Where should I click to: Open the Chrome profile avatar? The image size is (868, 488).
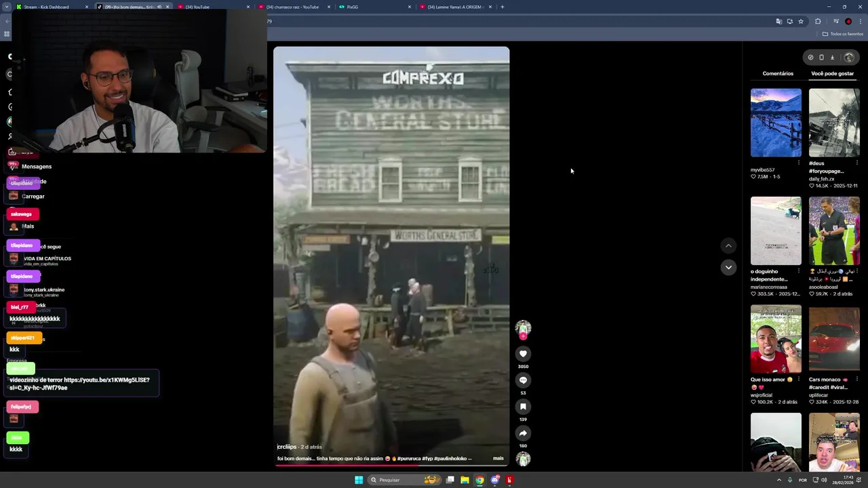click(848, 22)
